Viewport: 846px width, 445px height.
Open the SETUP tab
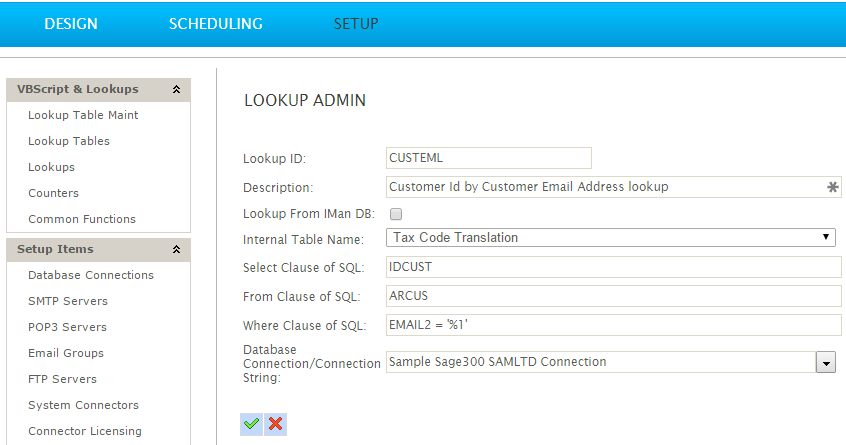coord(356,24)
